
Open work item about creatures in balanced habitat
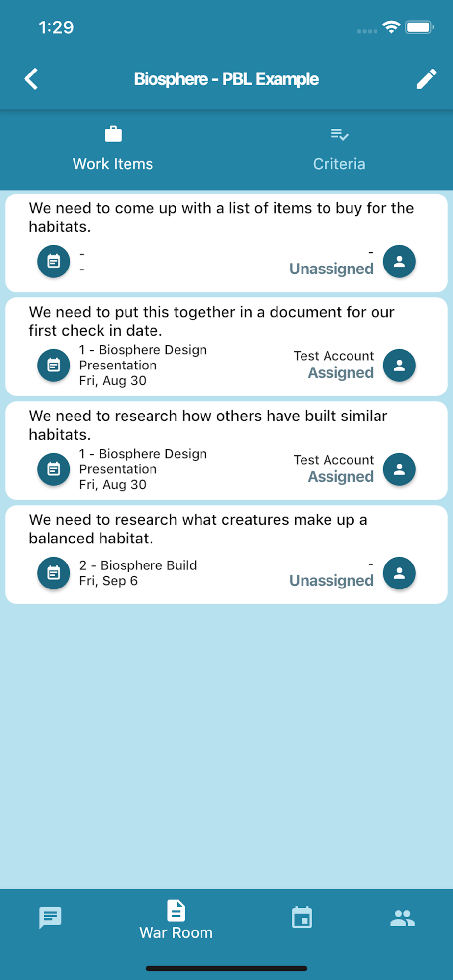pyautogui.click(x=226, y=555)
